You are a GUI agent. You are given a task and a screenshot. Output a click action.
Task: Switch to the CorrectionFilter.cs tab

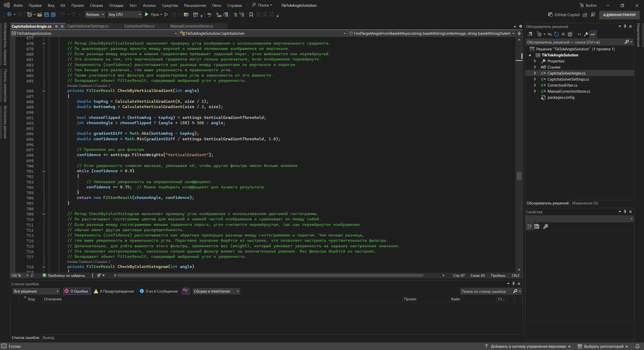(x=139, y=26)
